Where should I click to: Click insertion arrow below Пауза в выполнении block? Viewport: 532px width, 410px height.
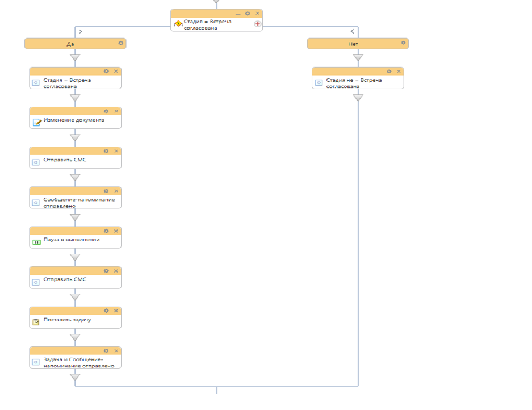click(75, 257)
